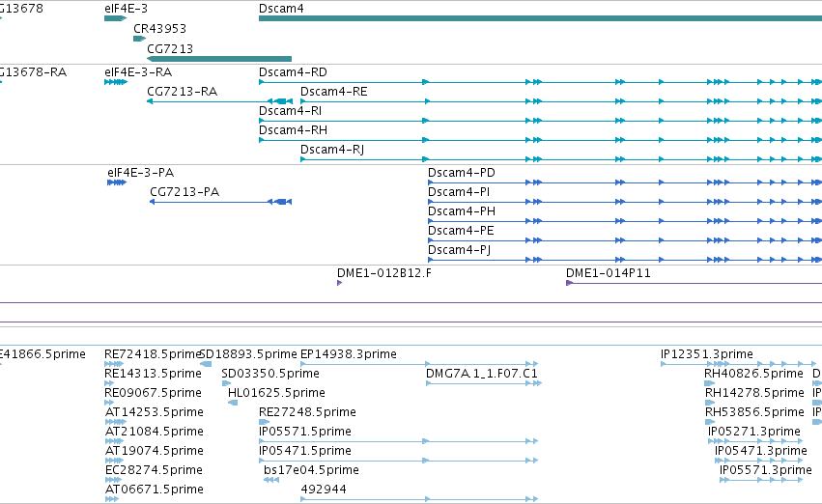Click the IP05571.3prime EST label
This screenshot has width=822, height=504.
pos(765,471)
